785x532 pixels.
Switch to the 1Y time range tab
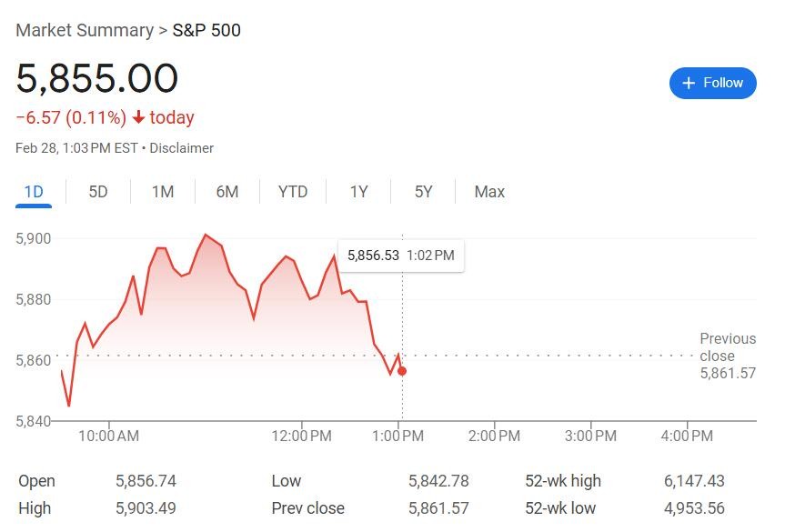point(358,192)
